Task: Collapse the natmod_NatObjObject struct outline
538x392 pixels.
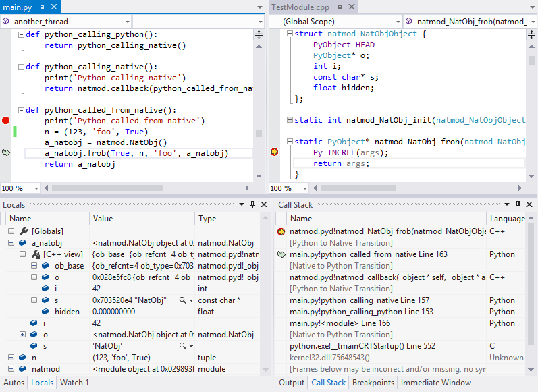Action: (290, 34)
